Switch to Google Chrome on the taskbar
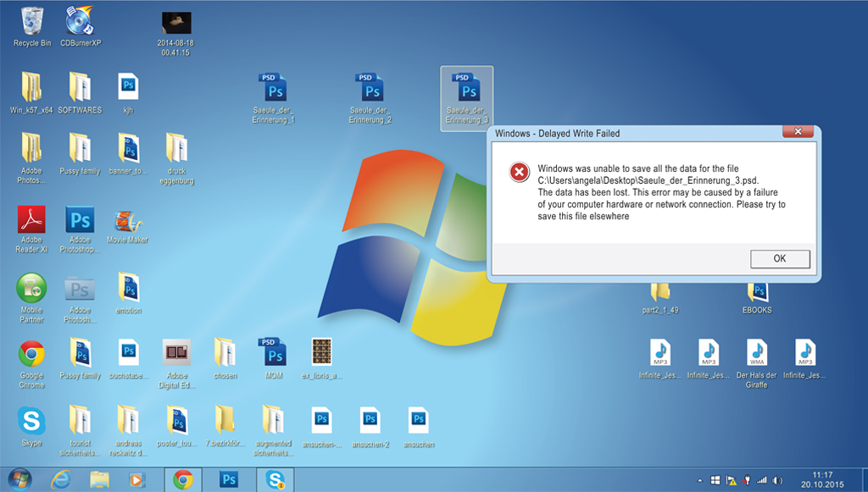Screen dimensions: 868x492 pos(183,479)
